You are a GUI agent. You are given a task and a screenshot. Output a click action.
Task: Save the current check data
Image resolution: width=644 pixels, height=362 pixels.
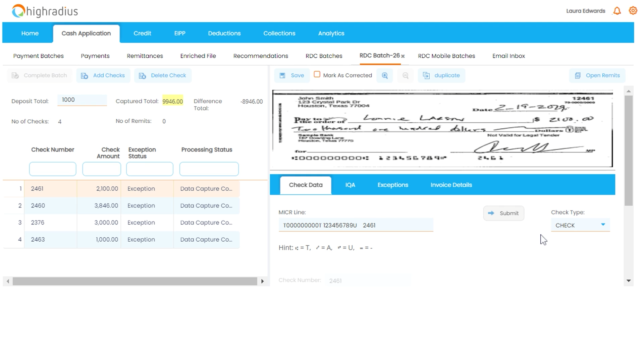[x=291, y=75]
